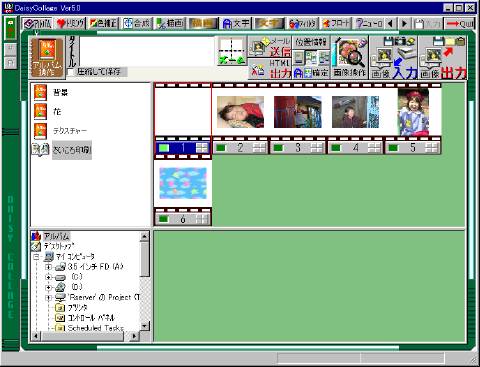Switch to the トリミング tab
The image size is (480, 367).
(x=71, y=23)
